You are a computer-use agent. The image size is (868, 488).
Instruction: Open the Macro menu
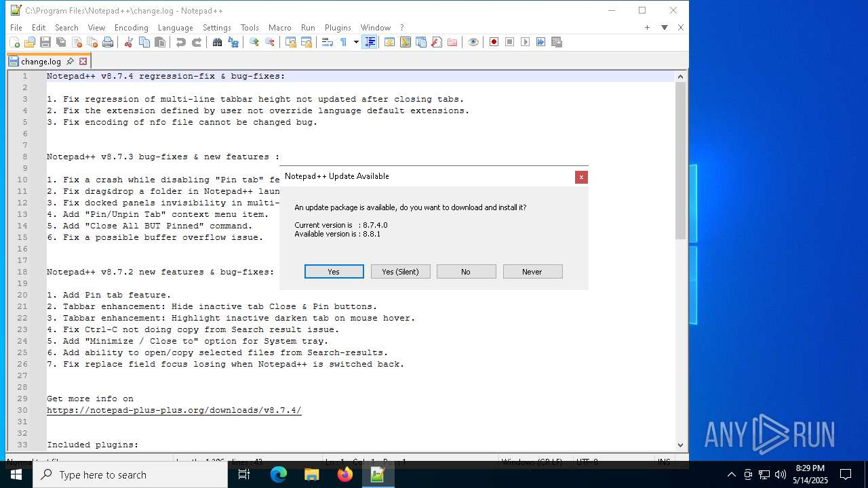[x=279, y=28]
